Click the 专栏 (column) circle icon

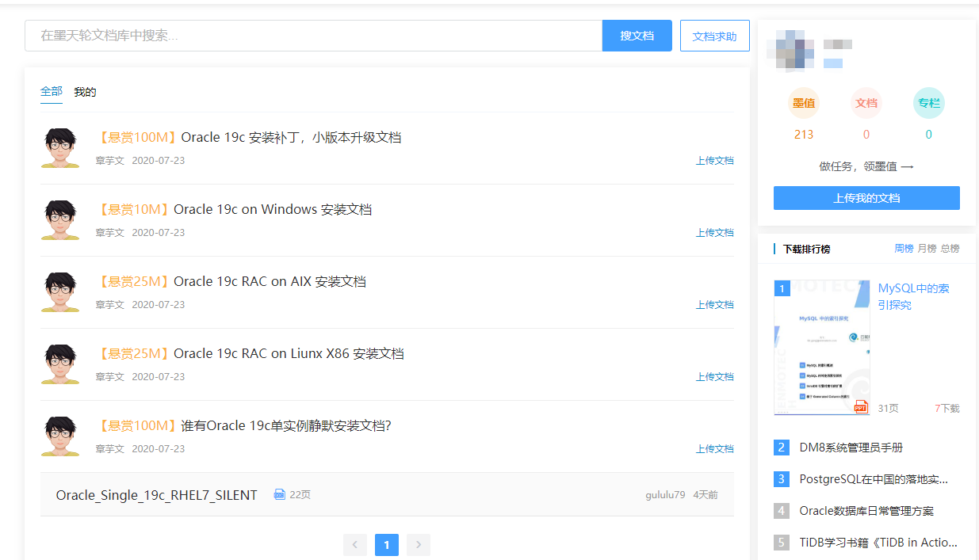(928, 102)
